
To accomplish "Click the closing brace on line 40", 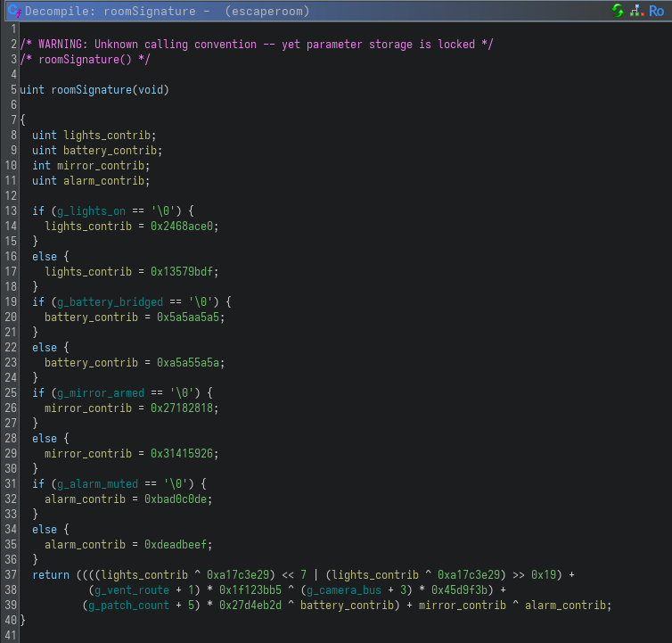I will click(22, 621).
